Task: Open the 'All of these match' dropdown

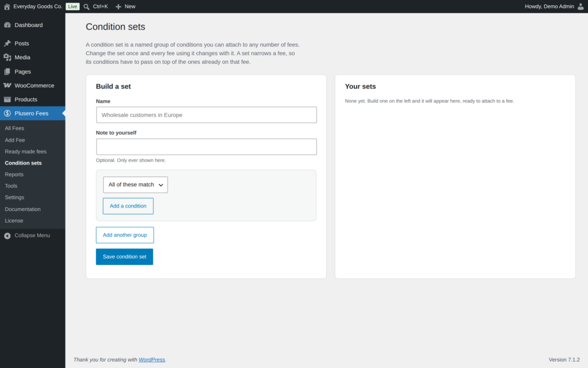Action: 136,185
